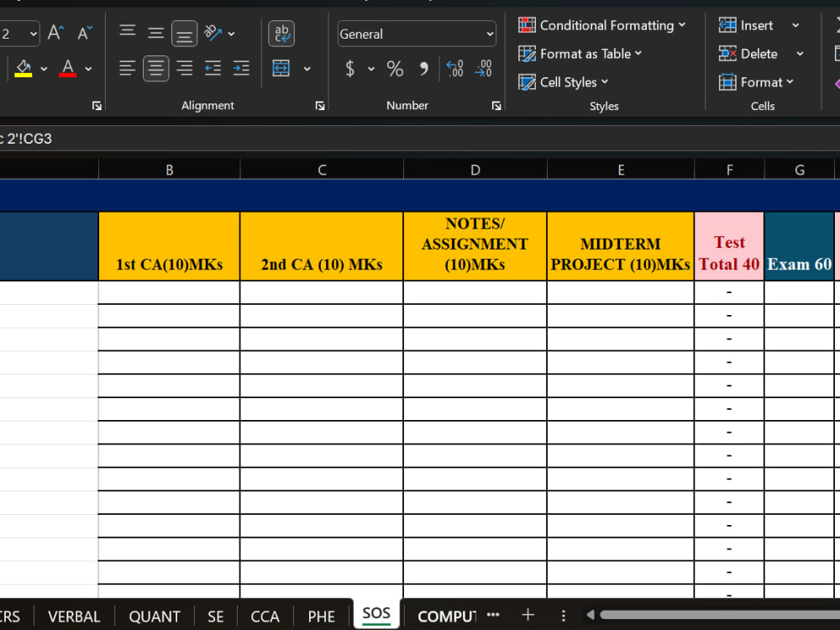Apply yellow fill color bucket
The height and width of the screenshot is (630, 840).
[23, 68]
